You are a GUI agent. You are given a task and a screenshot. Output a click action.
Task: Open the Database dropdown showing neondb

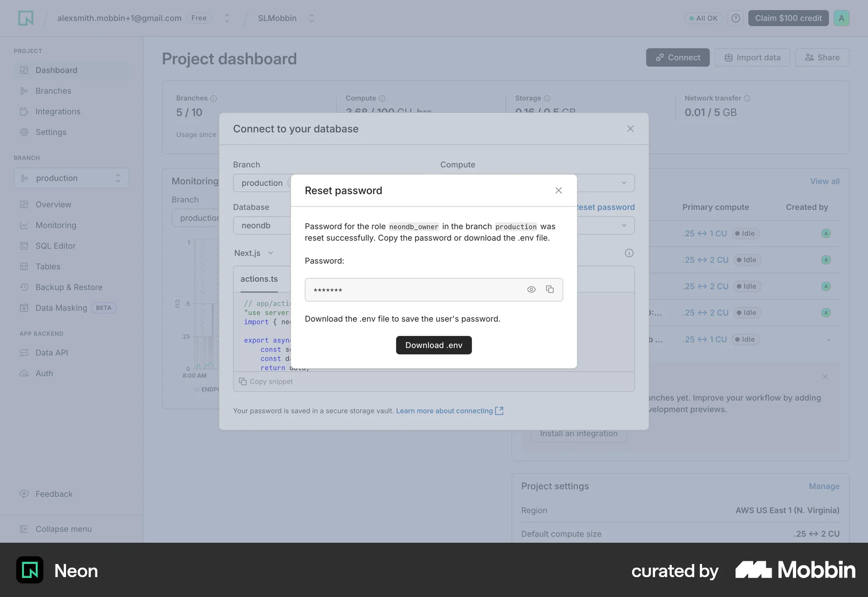(x=262, y=225)
